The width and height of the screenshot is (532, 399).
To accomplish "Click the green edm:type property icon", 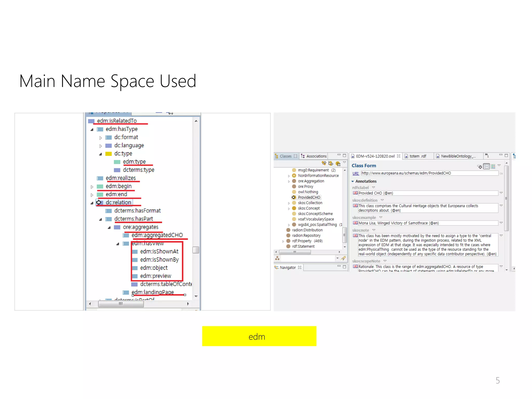I will pyautogui.click(x=117, y=162).
